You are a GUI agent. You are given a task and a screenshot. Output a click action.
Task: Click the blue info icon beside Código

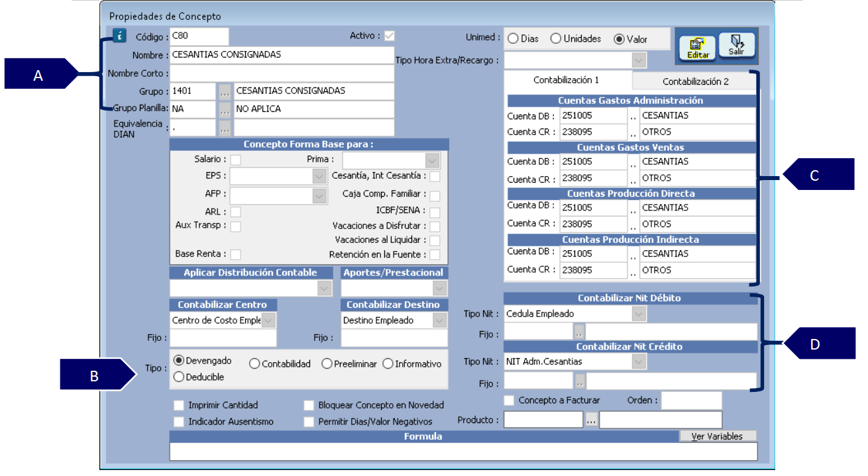pyautogui.click(x=119, y=36)
